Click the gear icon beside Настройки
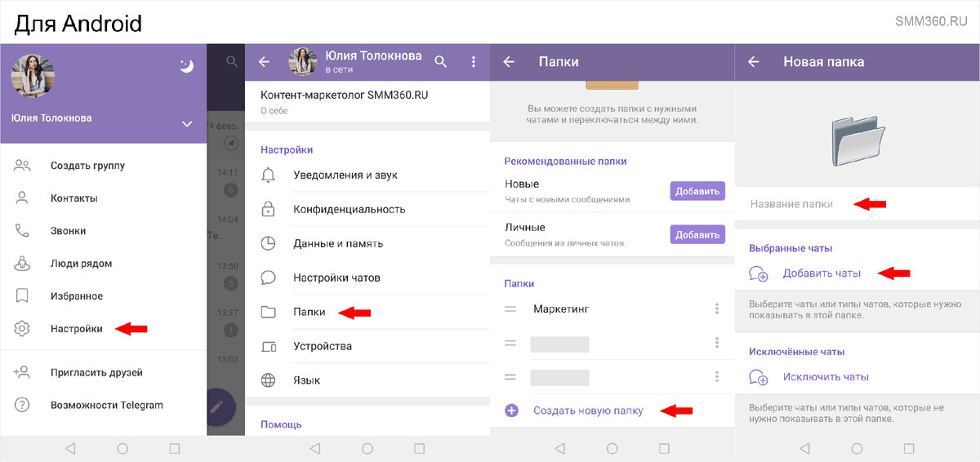 pos(22,328)
